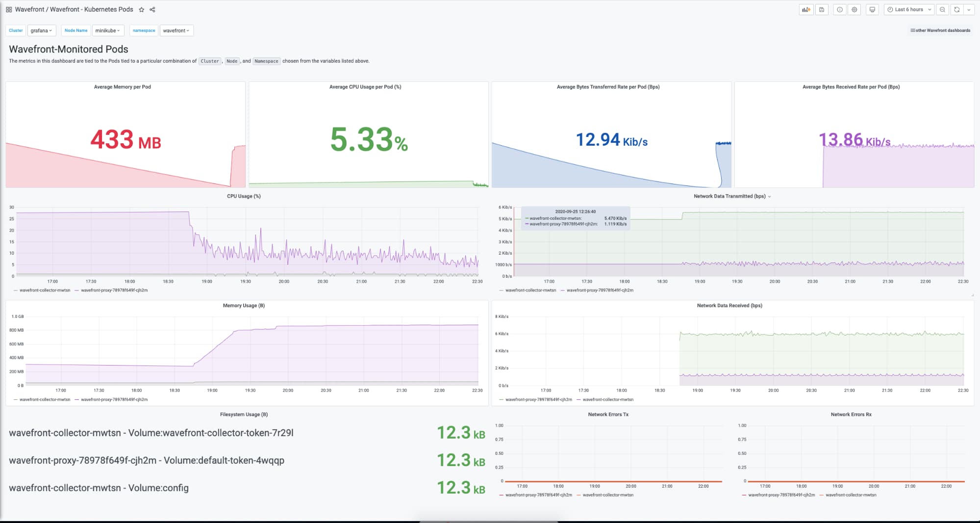This screenshot has height=523, width=980.
Task: Star this dashboard as a favorite
Action: point(142,9)
